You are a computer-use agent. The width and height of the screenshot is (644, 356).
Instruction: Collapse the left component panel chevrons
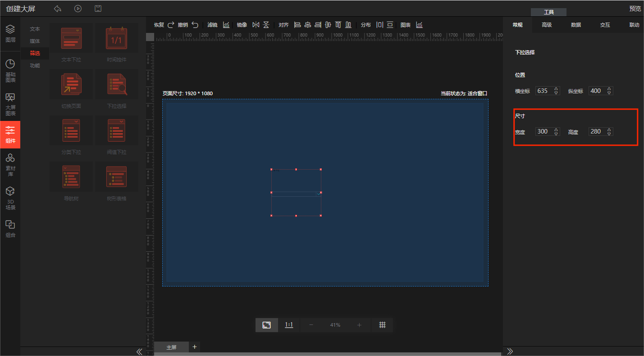(139, 351)
